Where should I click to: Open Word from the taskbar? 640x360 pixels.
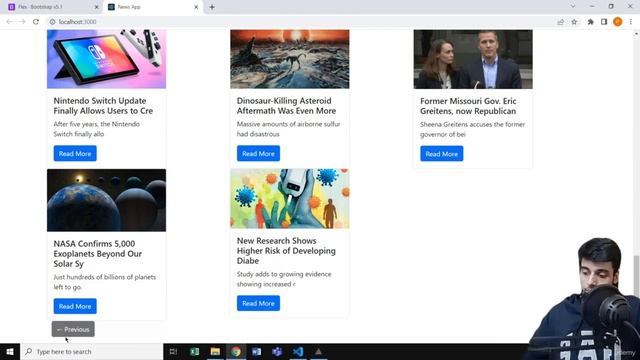tap(256, 351)
